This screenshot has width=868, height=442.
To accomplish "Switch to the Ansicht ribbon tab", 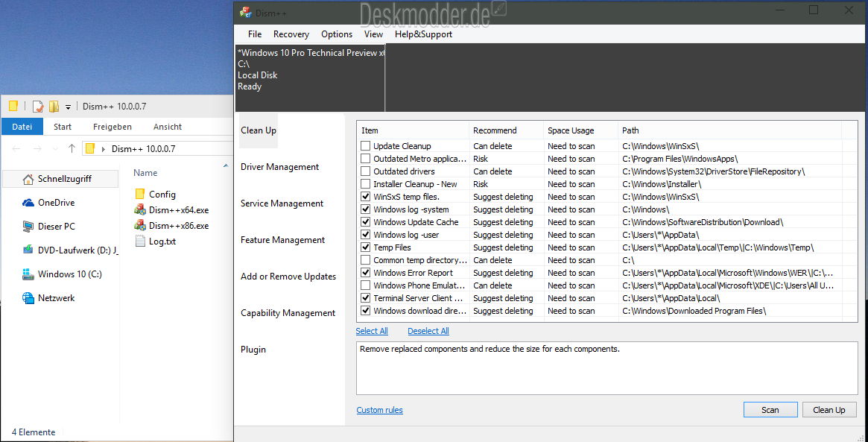I will 168,127.
